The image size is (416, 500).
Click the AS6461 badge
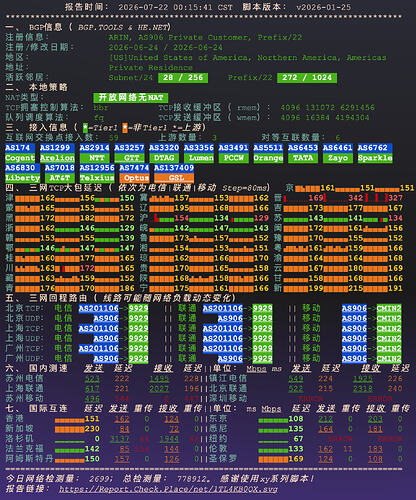pyautogui.click(x=338, y=148)
